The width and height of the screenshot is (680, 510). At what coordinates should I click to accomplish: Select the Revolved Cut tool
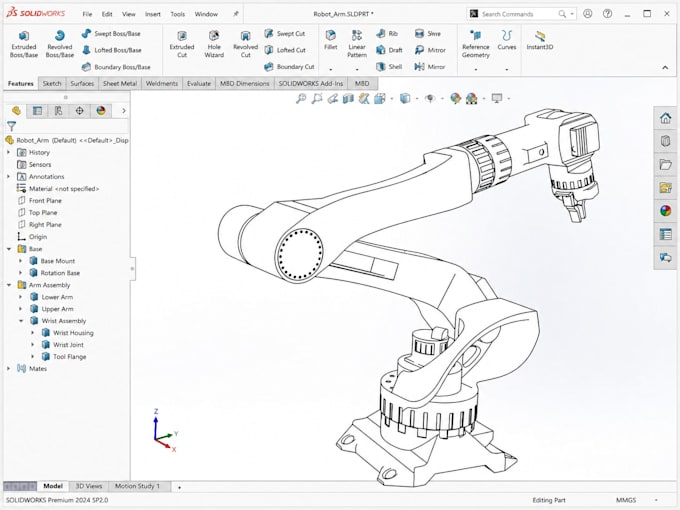pos(245,44)
